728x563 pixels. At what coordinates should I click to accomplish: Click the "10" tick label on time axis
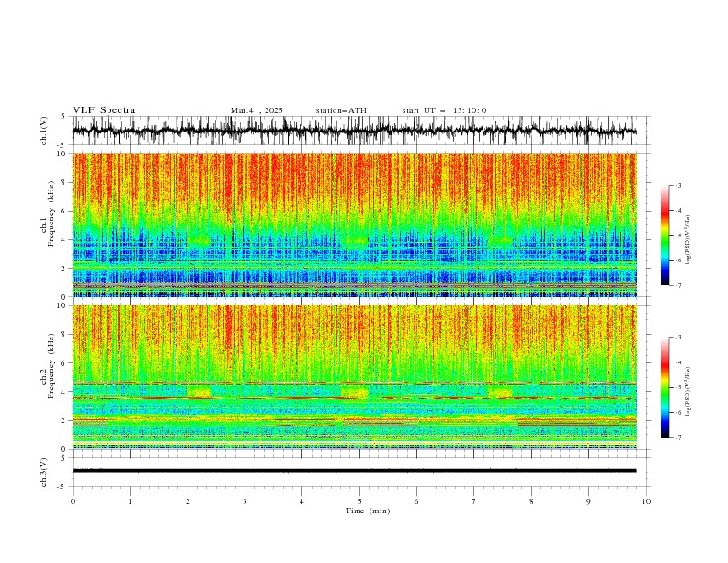point(646,501)
